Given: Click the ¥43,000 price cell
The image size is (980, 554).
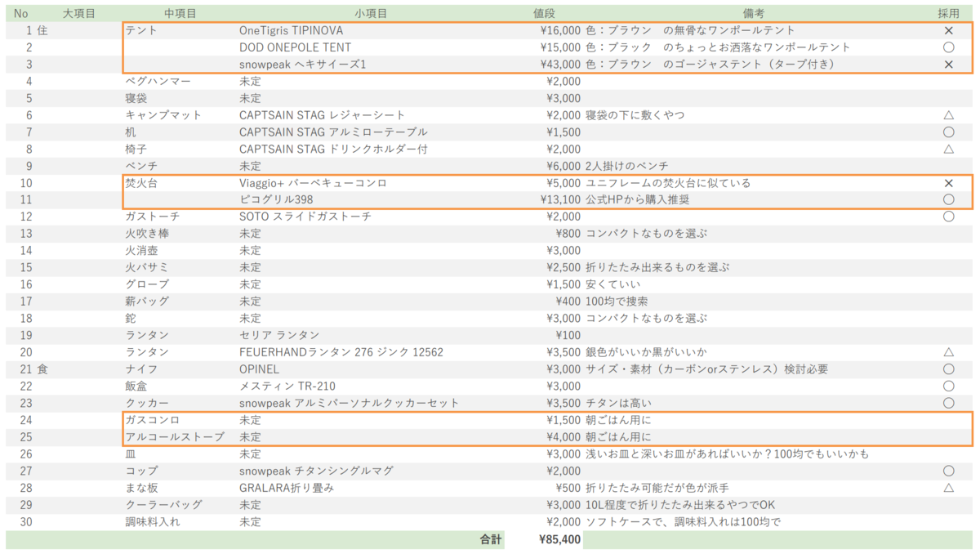Looking at the screenshot, I should pos(560,65).
